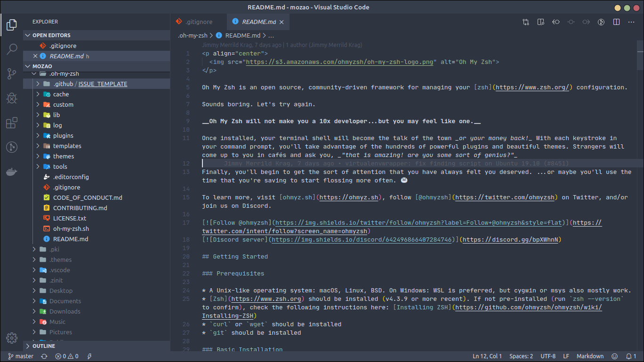Image resolution: width=644 pixels, height=362 pixels.
Task: Open changes with next revision
Action: [x=586, y=22]
